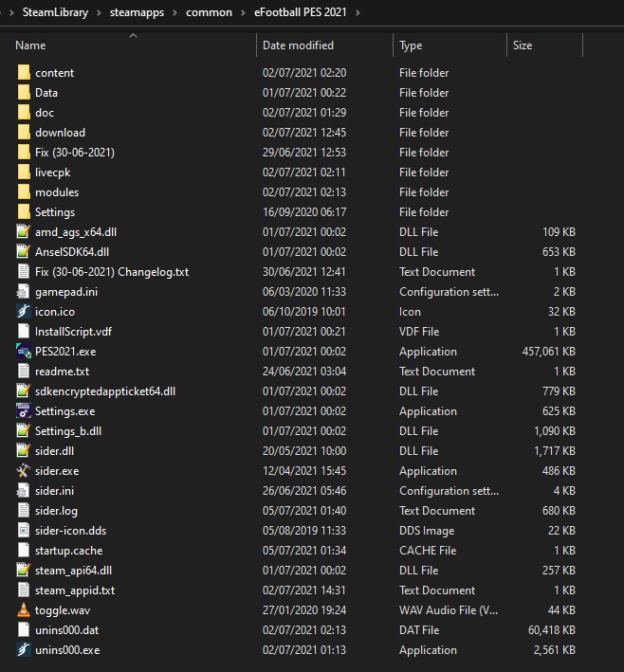Viewport: 624px width, 672px height.
Task: Click the startup.cache file icon
Action: tap(23, 551)
